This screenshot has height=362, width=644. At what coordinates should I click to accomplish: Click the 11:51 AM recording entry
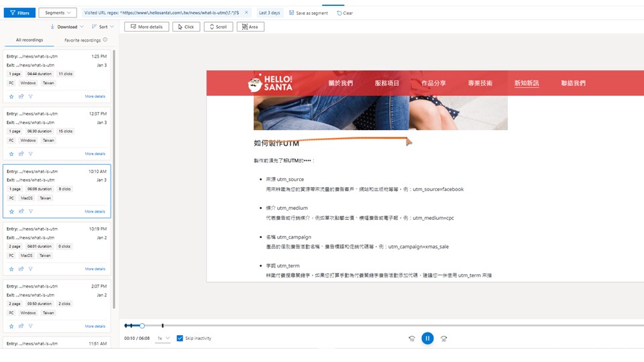tap(56, 343)
